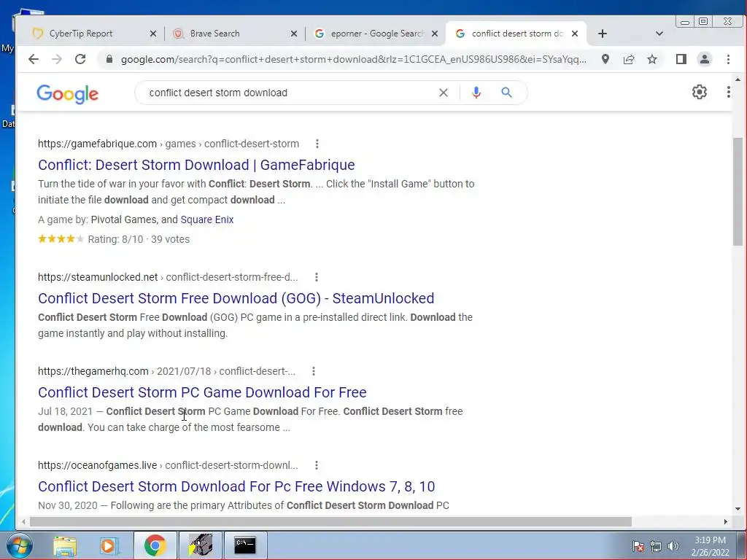
Task: Click the network tray icon
Action: click(656, 546)
